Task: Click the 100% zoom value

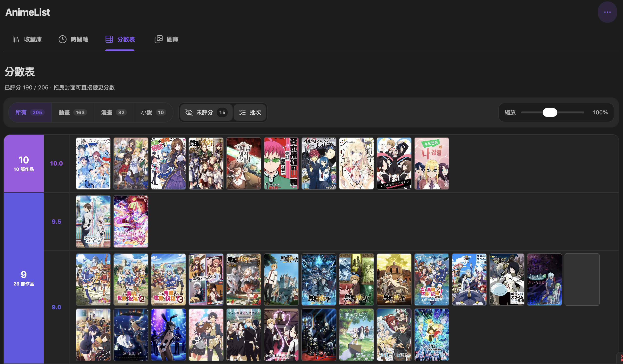Action: [600, 113]
